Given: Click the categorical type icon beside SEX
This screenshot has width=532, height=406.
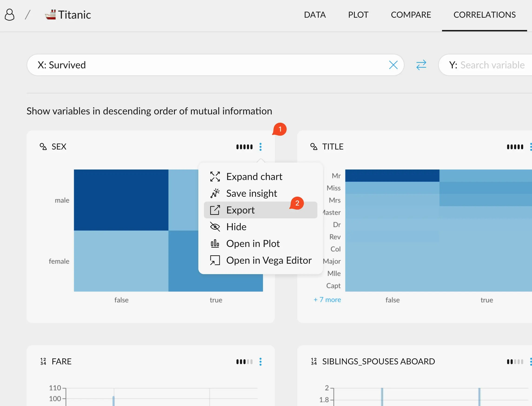Looking at the screenshot, I should 43,146.
